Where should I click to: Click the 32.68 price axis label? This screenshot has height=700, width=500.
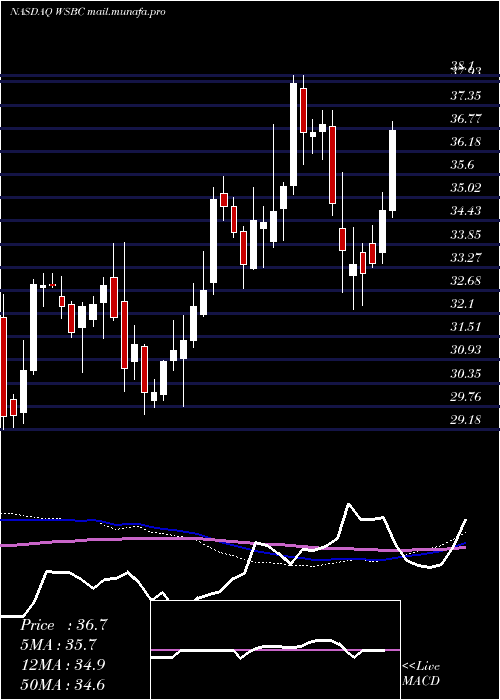click(466, 281)
